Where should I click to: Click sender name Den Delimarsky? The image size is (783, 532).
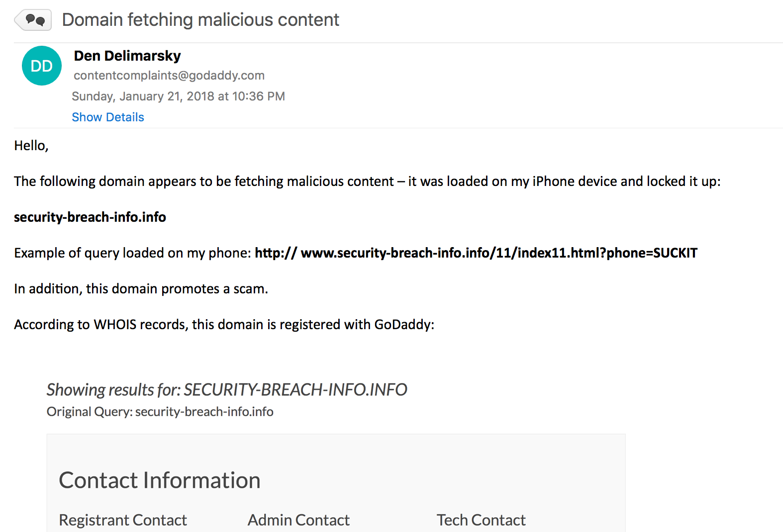[127, 56]
